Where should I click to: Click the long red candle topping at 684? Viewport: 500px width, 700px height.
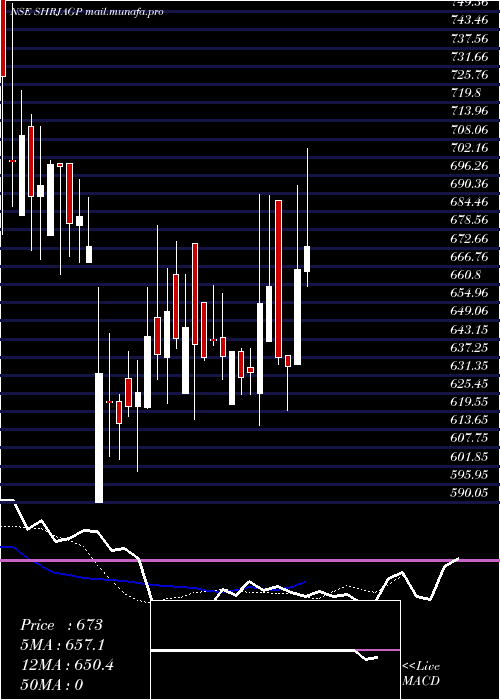click(x=279, y=279)
